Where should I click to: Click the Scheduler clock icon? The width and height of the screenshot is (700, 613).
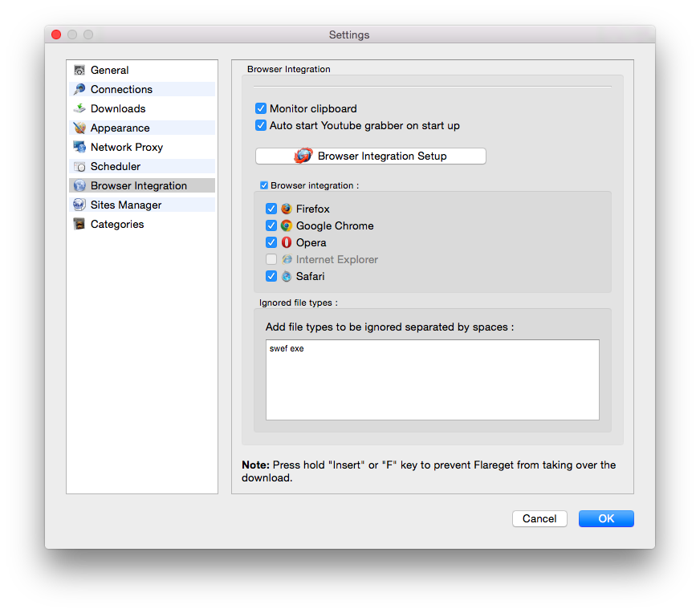click(x=79, y=166)
